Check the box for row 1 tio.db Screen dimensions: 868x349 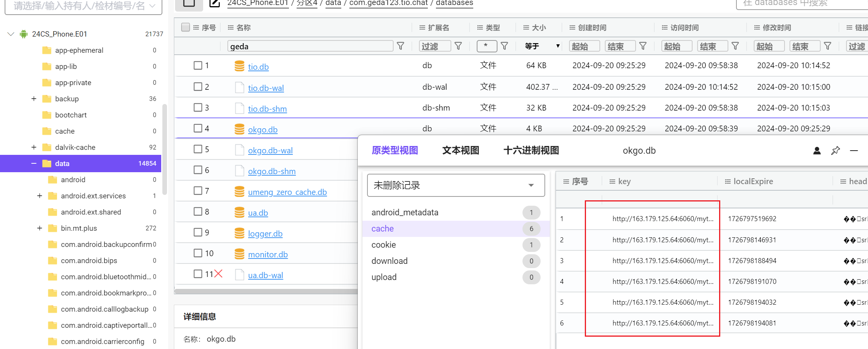(198, 65)
